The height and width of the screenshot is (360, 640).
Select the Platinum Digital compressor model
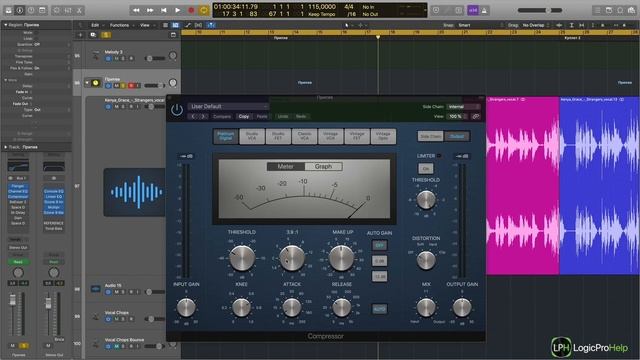click(x=226, y=136)
